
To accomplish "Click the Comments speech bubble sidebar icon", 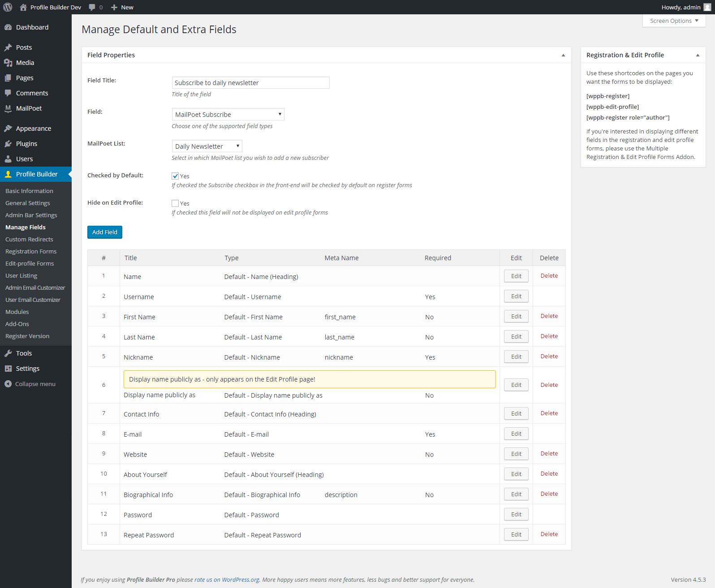I will point(8,93).
